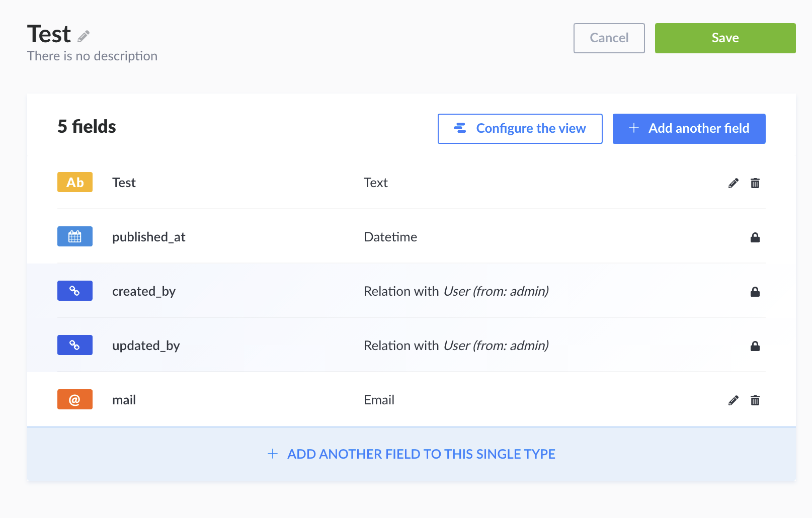
Task: Click the orange @ email type icon
Action: point(75,399)
